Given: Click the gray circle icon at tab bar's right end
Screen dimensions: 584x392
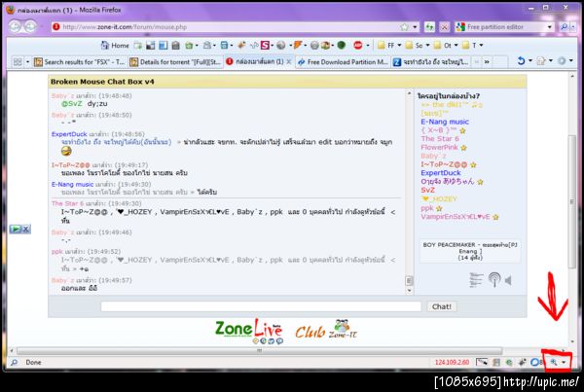Looking at the screenshot, I should tap(562, 61).
